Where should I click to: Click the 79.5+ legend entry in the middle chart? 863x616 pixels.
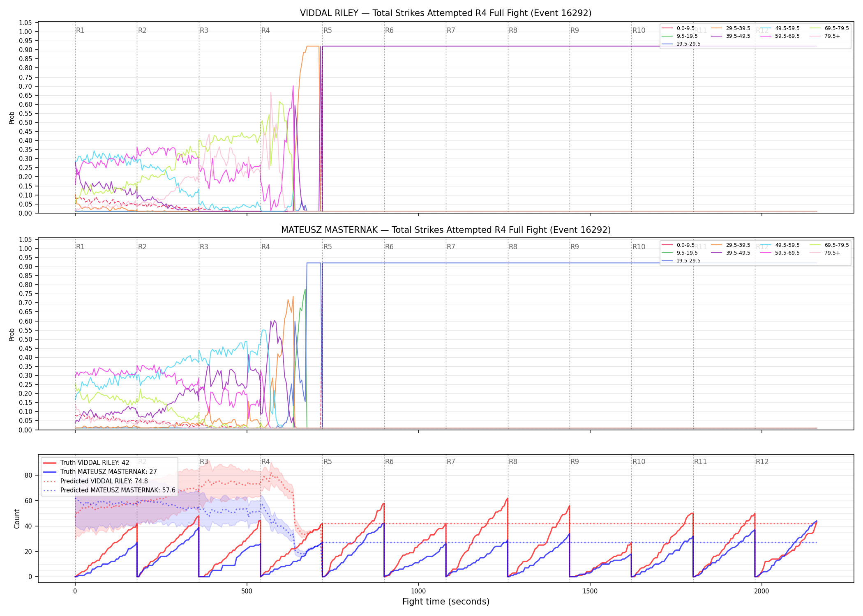coord(825,253)
